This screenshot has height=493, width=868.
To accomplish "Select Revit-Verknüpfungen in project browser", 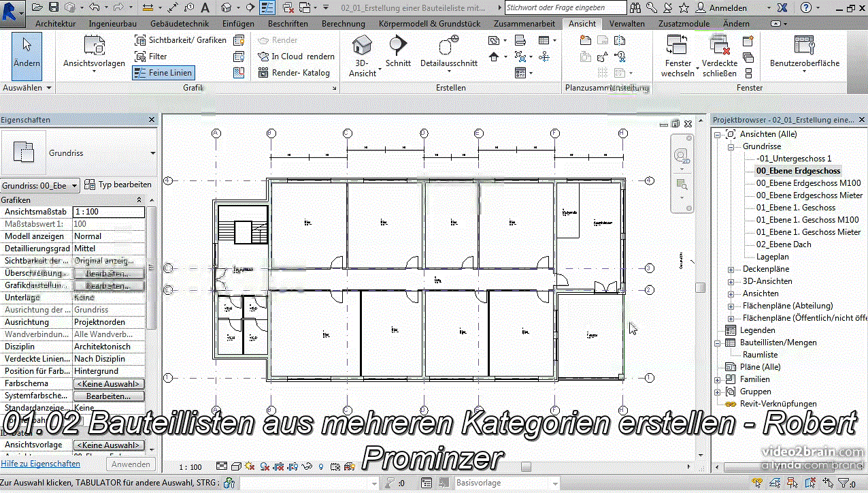I will [778, 404].
